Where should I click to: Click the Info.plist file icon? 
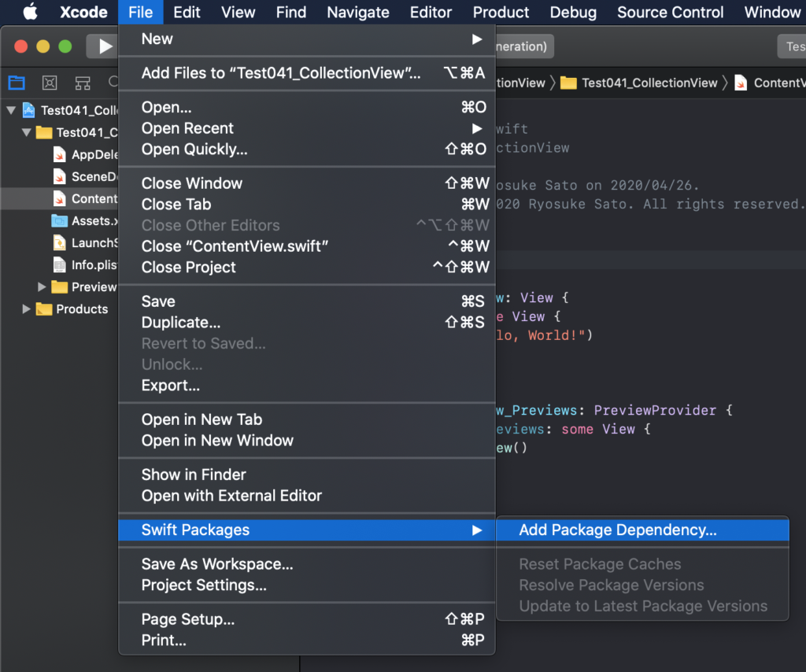pyautogui.click(x=60, y=264)
